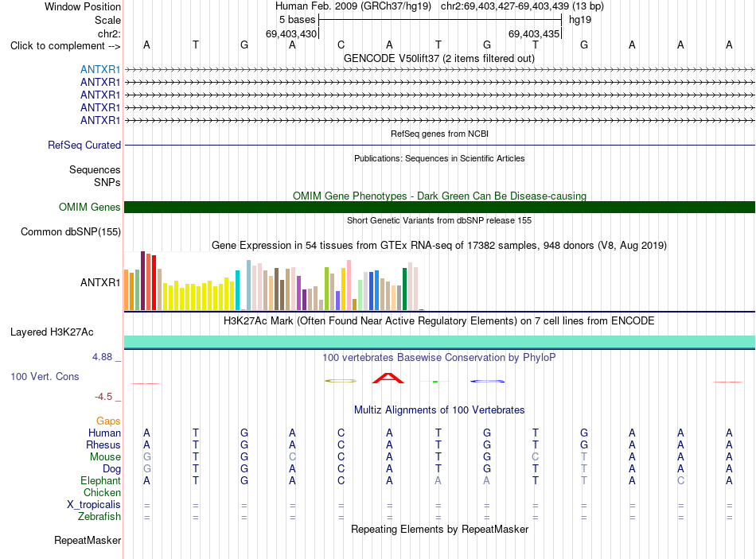Click the yellow C in PhyloP conservation track

tap(341, 381)
